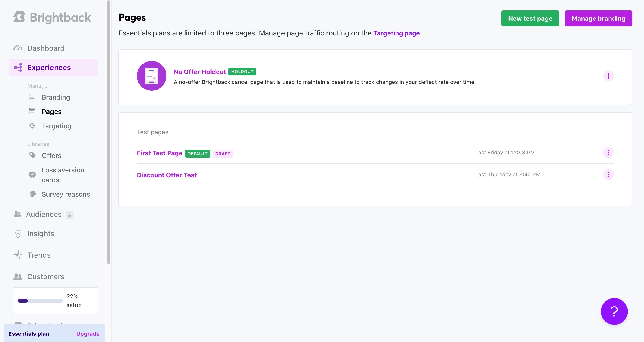Click the Offers tag icon
This screenshot has height=342, width=644.
point(33,155)
